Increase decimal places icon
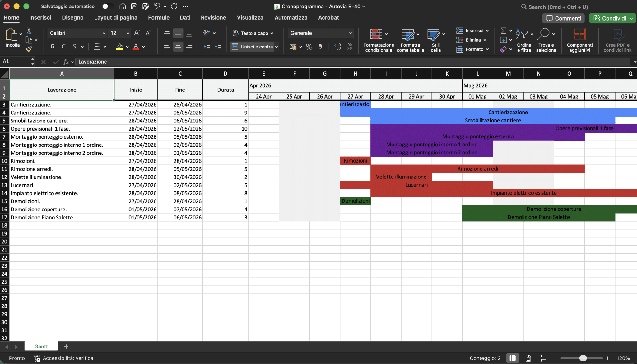The height and width of the screenshot is (364, 637). [x=337, y=47]
